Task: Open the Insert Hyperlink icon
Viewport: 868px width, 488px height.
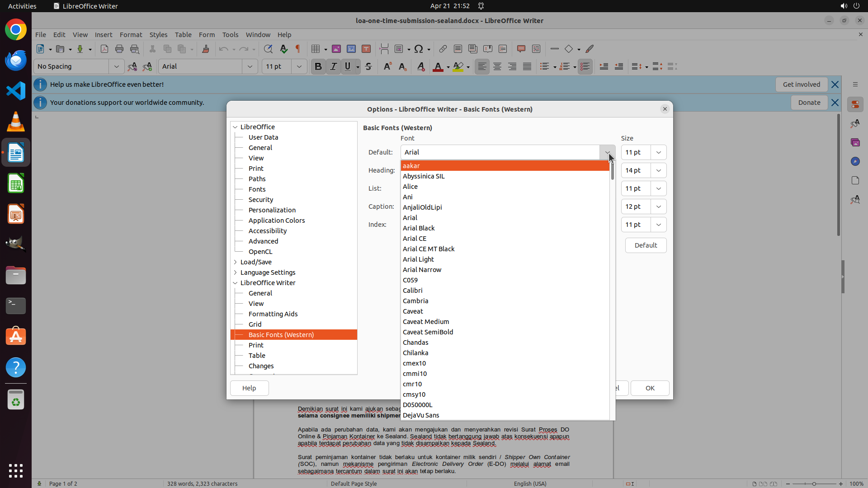Action: (443, 49)
